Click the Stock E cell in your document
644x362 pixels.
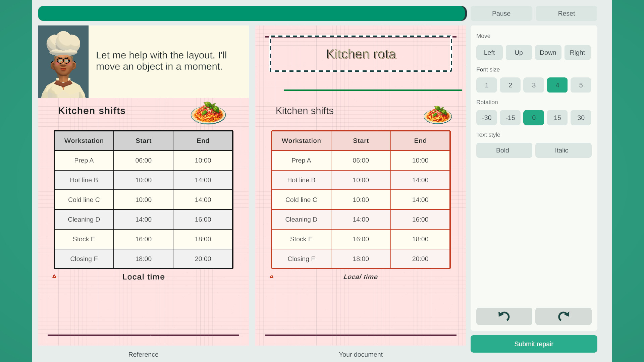301,239
